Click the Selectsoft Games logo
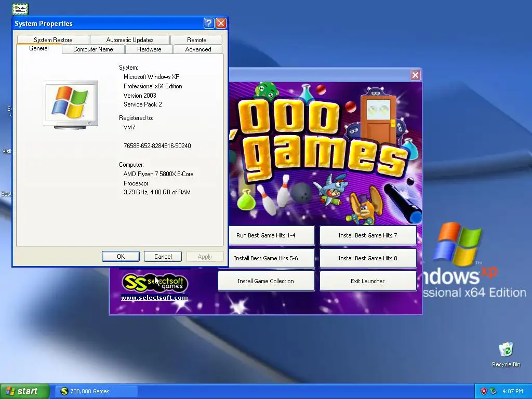This screenshot has height=399, width=532. pos(154,282)
